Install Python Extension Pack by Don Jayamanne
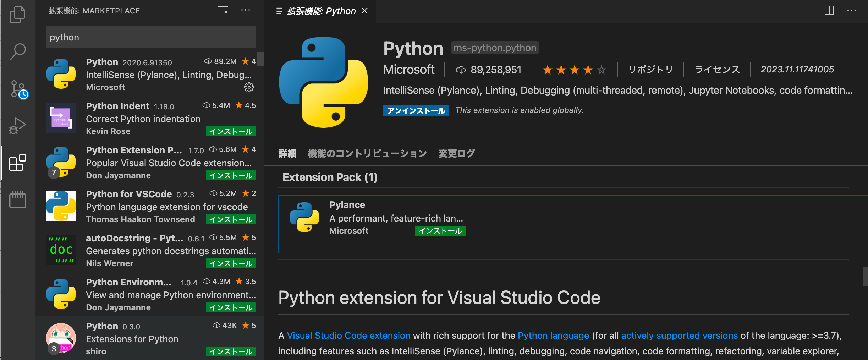This screenshot has height=360, width=868. coord(231,175)
